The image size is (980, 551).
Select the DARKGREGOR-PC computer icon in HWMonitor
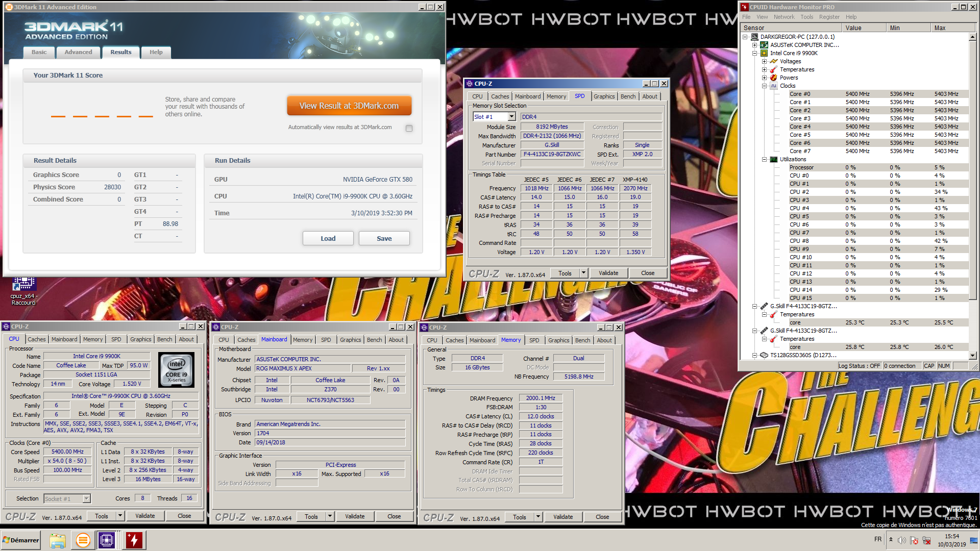755,37
